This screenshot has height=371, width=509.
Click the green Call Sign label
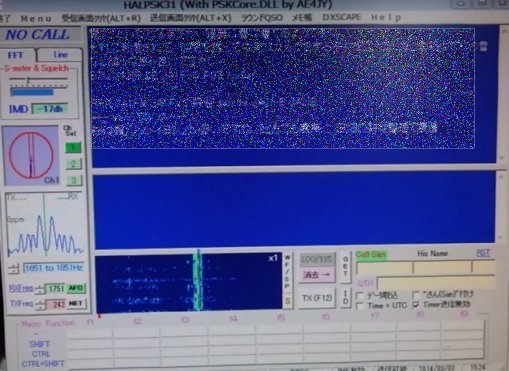tap(371, 254)
